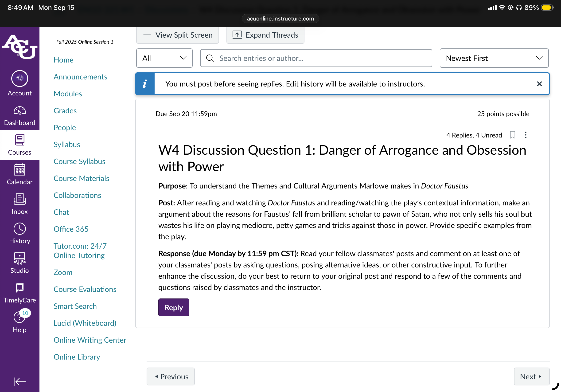
Task: Open the discussion options kebab menu
Action: [x=526, y=135]
